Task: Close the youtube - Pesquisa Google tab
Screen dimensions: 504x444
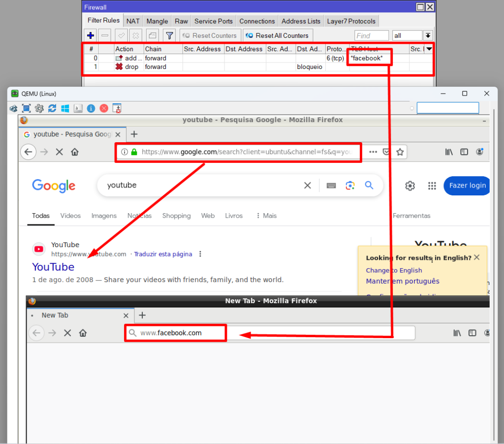Action: pos(118,134)
